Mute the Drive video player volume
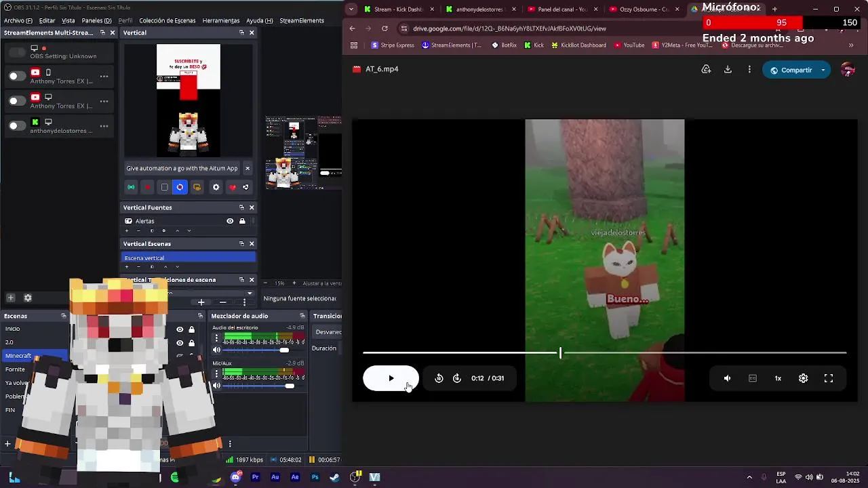Viewport: 868px width, 488px height. (727, 378)
